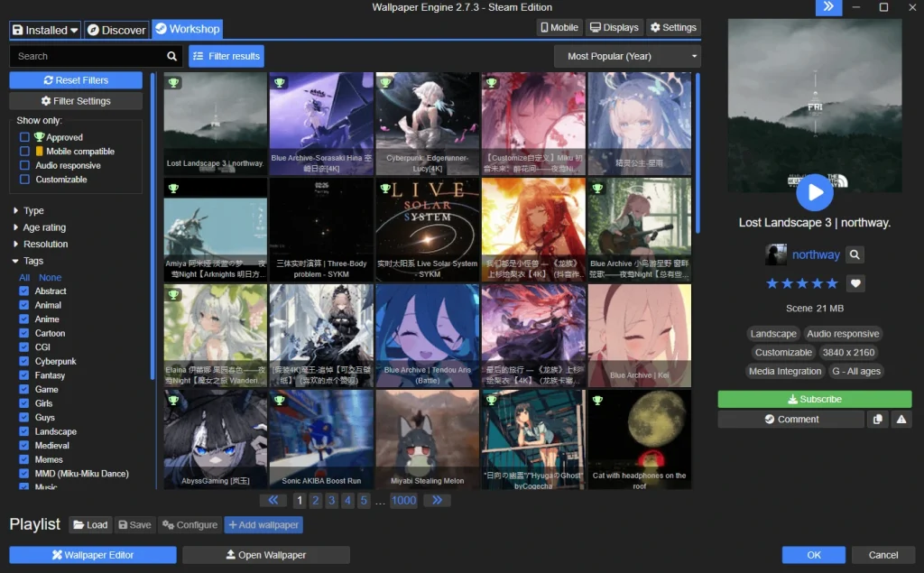924x573 pixels.
Task: Uncheck the Memes tag
Action: (x=23, y=459)
